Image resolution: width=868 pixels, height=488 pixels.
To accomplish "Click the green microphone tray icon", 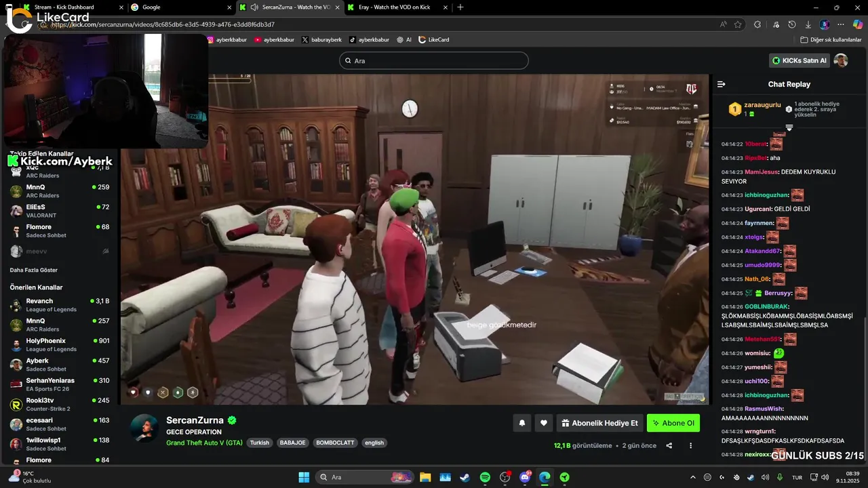I will 781,477.
